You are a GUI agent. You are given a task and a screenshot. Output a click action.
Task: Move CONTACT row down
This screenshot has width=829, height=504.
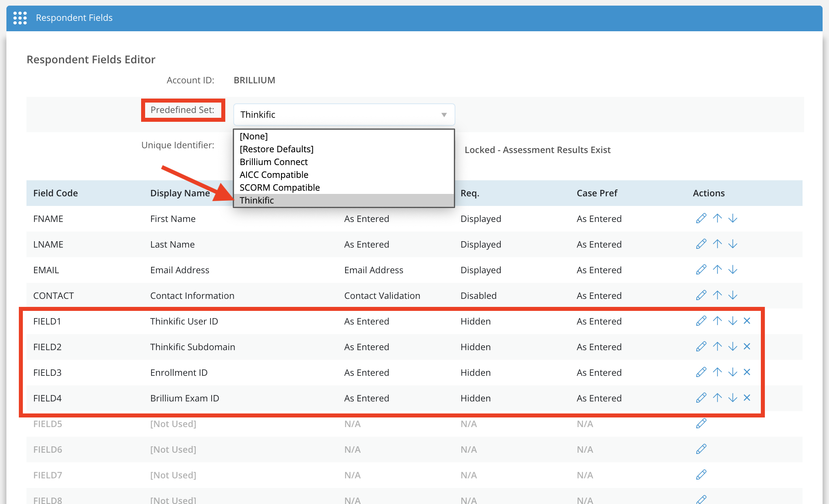click(x=733, y=295)
